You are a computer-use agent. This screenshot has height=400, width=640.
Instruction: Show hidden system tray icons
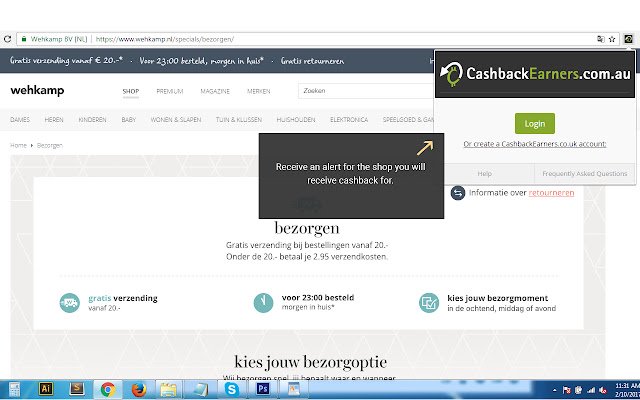tap(554, 391)
